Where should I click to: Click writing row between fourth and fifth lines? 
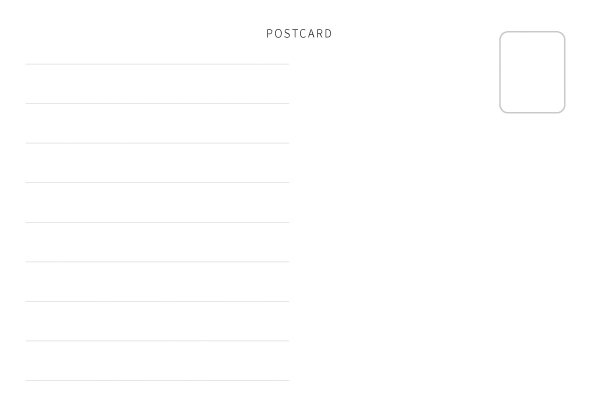point(157,202)
